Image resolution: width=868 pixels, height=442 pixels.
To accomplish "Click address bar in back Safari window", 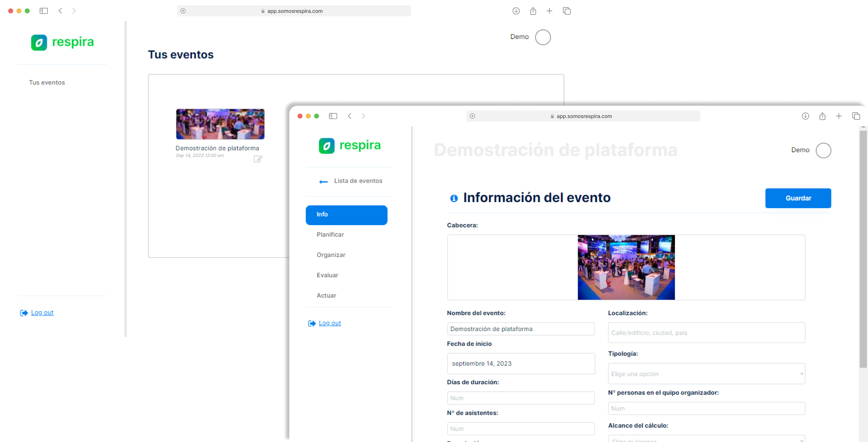I will point(294,11).
